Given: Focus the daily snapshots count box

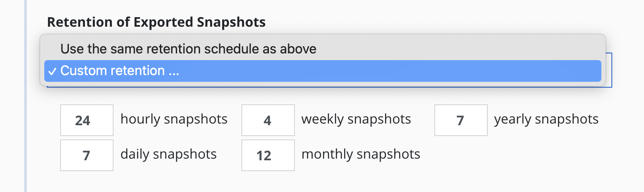Looking at the screenshot, I should pyautogui.click(x=87, y=155).
